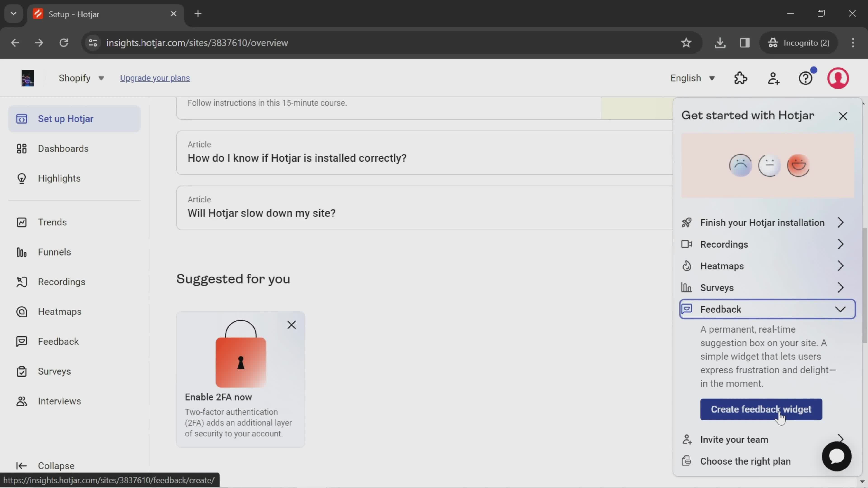
Task: Open the Feedback icon in sidebar
Action: point(21,341)
